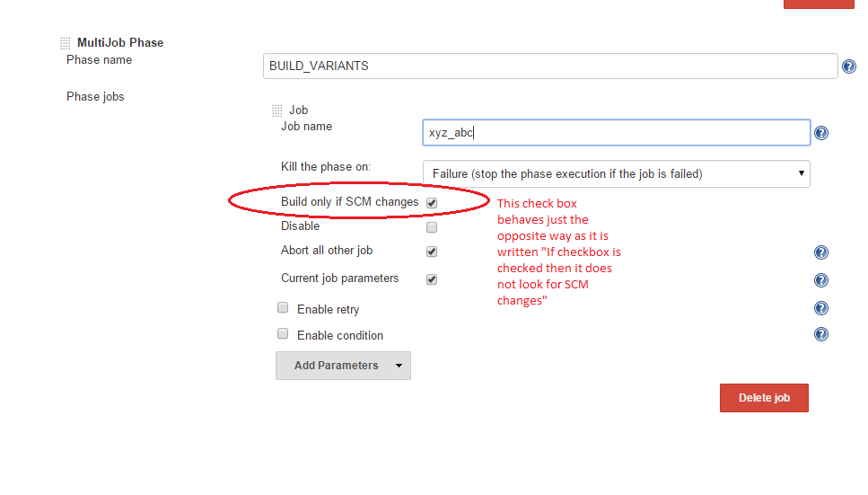Viewport: 868px width, 495px height.
Task: Focus the Phase name text field
Action: point(550,66)
